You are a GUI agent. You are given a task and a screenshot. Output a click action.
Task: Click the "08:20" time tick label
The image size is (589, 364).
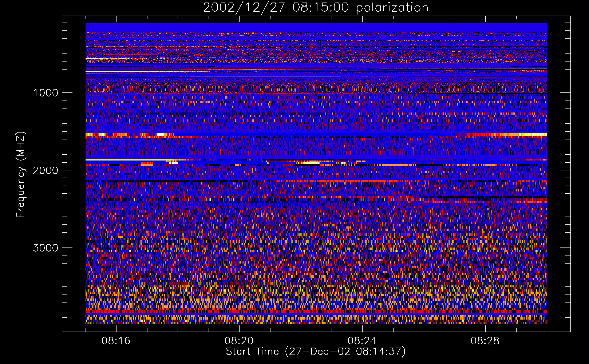coord(239,341)
